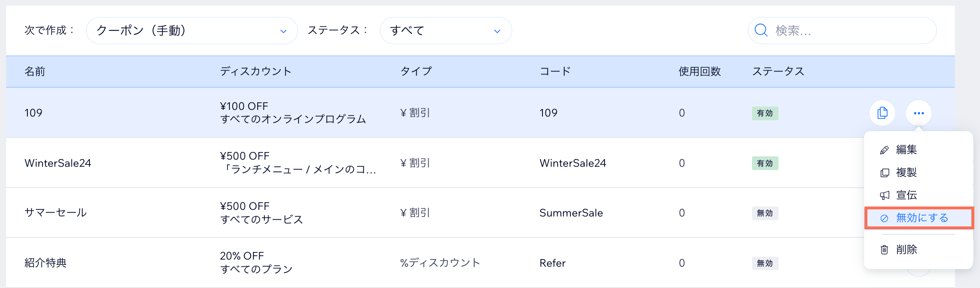Click the pencil icon next to 編集
980x288 pixels.
pos(884,149)
